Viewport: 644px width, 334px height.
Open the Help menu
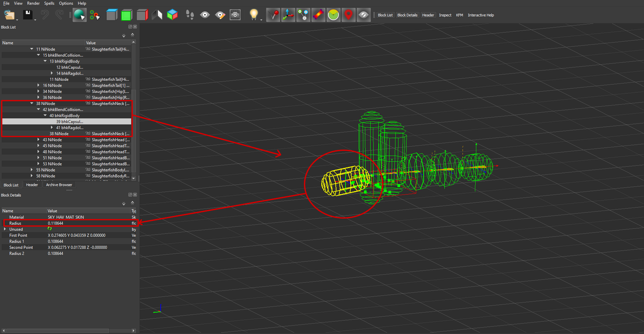(82, 3)
